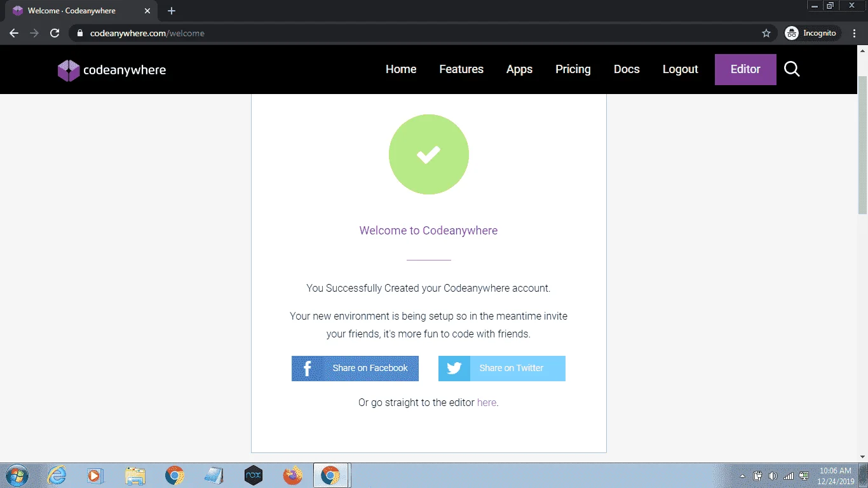Follow the 'here' editor link

click(x=487, y=402)
